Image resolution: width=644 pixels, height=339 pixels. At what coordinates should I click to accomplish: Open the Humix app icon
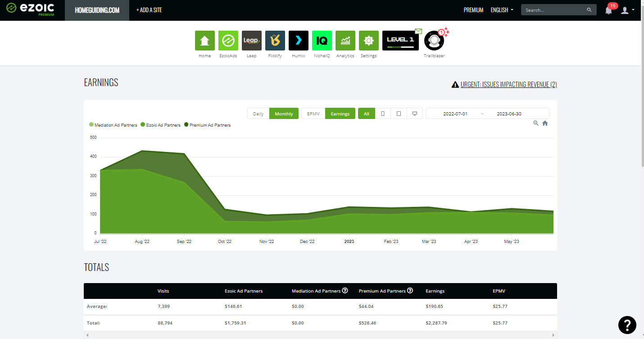[x=299, y=41]
